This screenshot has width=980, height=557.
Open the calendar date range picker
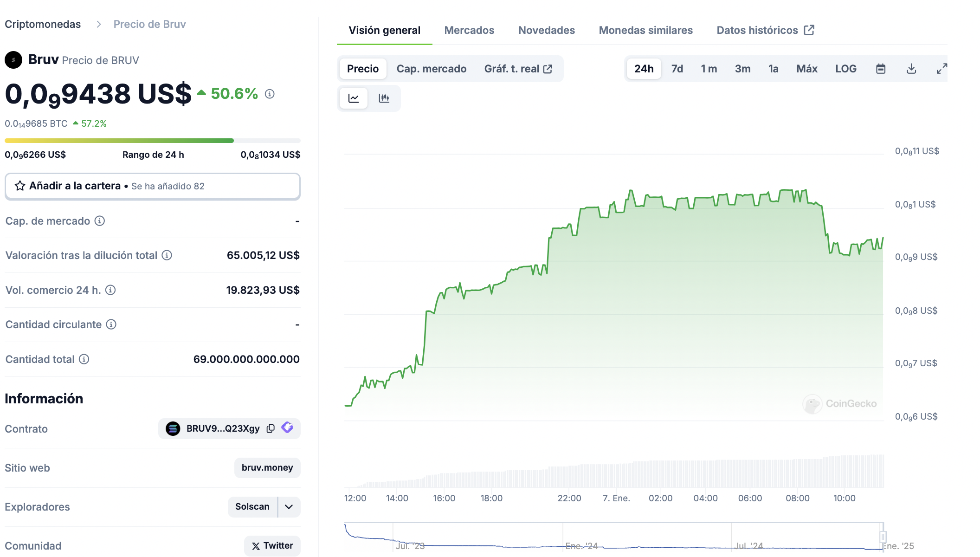(880, 69)
